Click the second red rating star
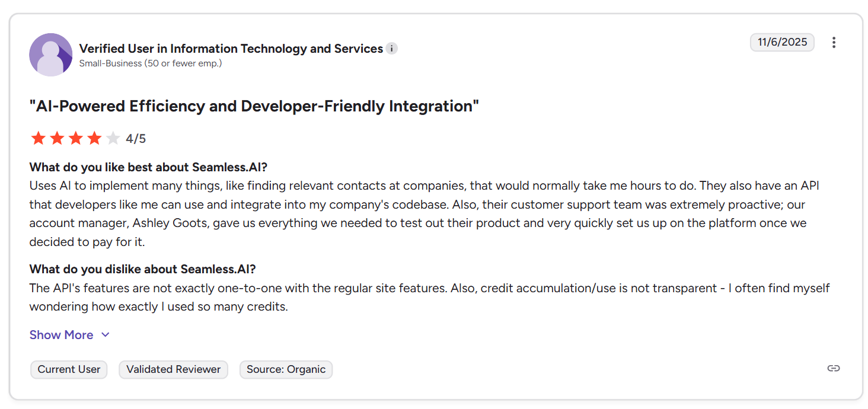Screen dimensions: 868x409 pyautogui.click(x=57, y=139)
